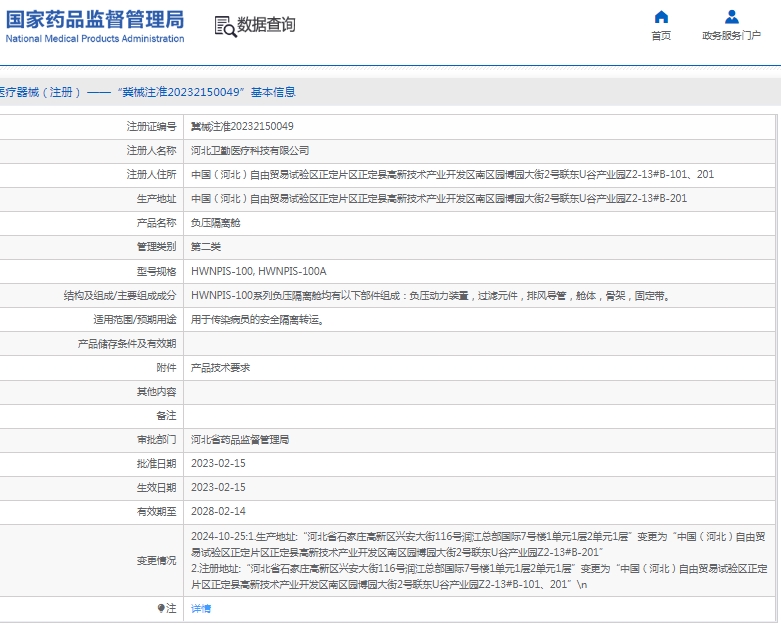Click the expiry date 2028-02-14
This screenshot has height=629, width=781.
tap(218, 511)
